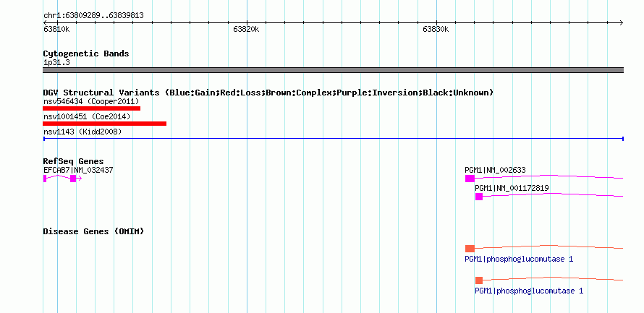The height and width of the screenshot is (313, 644).
Task: Click the RefSeq Genes track title
Action: 74,161
